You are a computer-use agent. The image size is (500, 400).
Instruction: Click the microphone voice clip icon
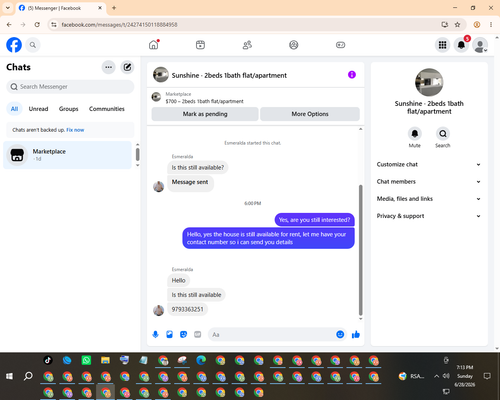[155, 334]
